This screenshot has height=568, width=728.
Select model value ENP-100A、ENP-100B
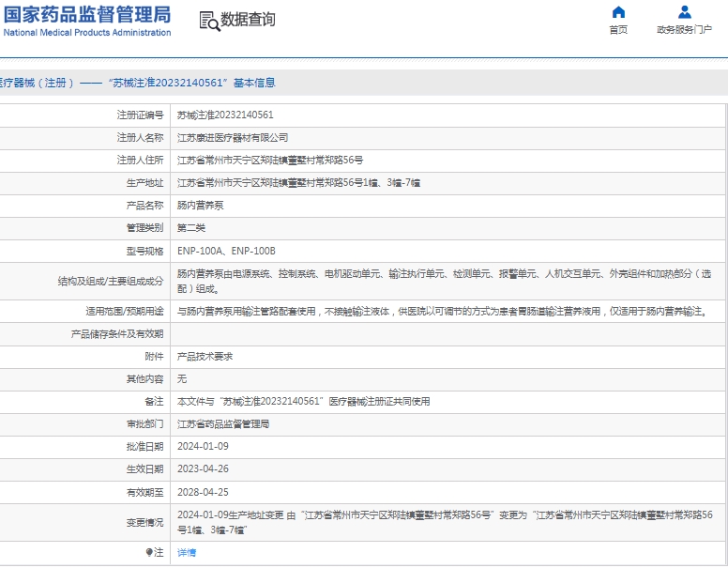pyautogui.click(x=227, y=251)
